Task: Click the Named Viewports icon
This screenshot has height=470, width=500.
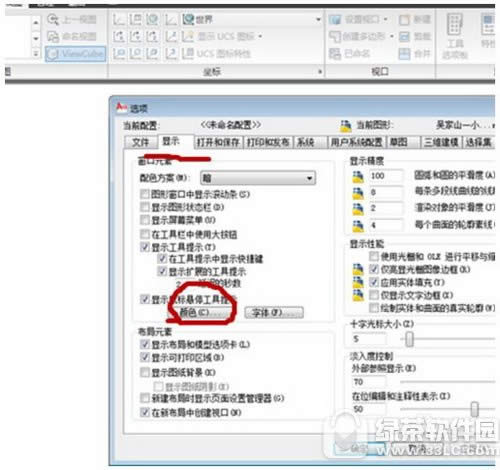Action: 335,54
